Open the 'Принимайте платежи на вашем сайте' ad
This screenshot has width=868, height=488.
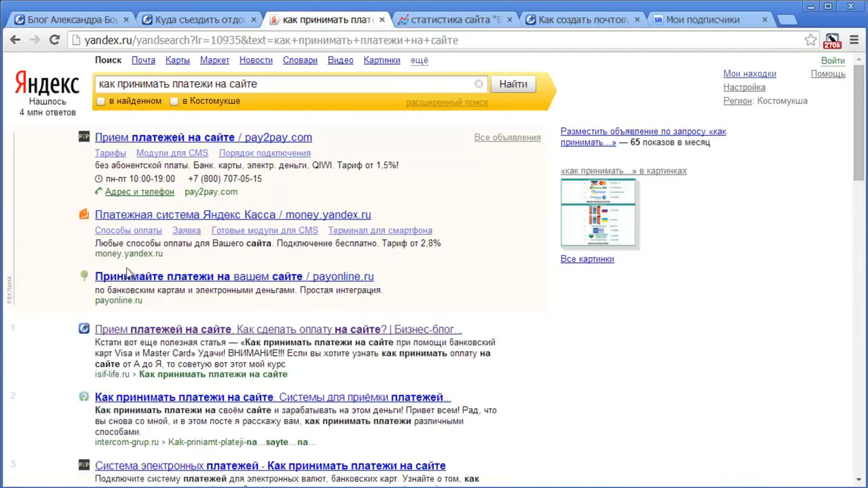234,276
